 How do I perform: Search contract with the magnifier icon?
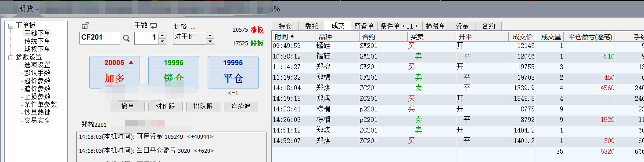[126, 38]
